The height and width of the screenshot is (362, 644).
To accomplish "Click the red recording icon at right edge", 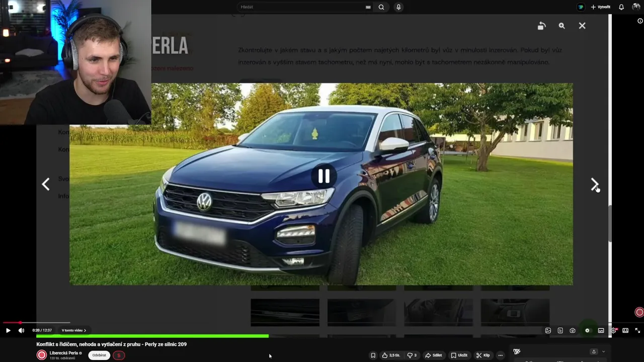I will click(639, 312).
